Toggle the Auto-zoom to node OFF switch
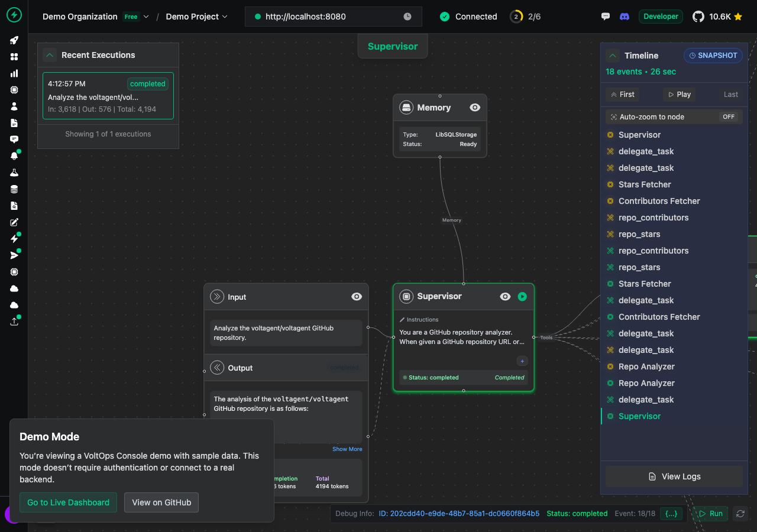The width and height of the screenshot is (757, 532). (x=729, y=117)
